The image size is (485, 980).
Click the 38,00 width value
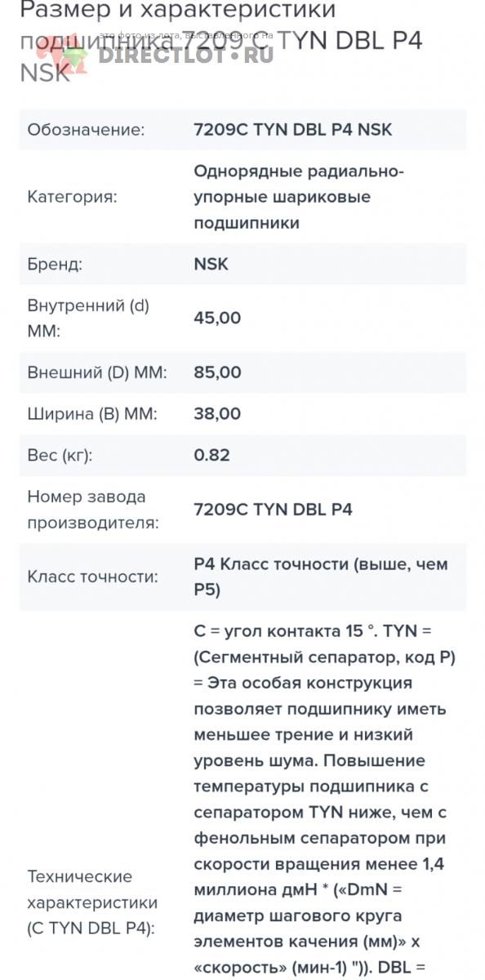[217, 414]
